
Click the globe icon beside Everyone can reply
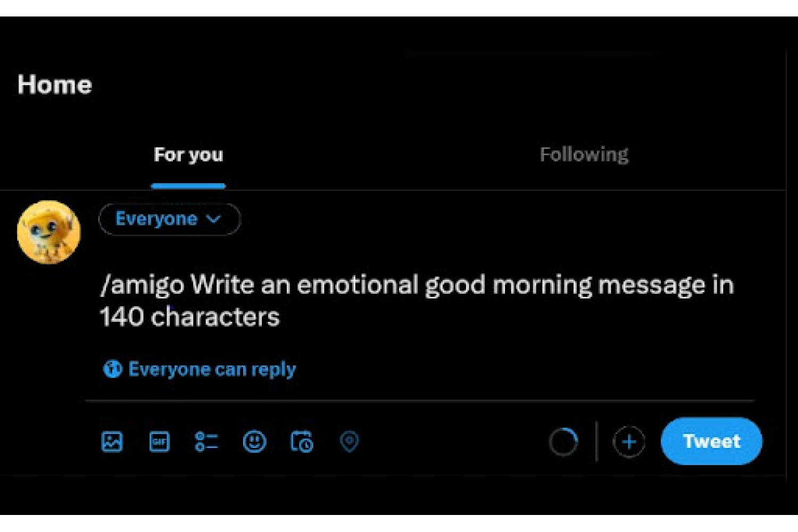point(112,369)
